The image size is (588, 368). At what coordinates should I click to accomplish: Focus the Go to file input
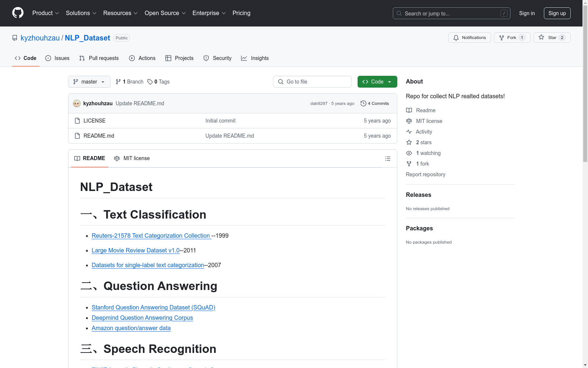click(312, 82)
